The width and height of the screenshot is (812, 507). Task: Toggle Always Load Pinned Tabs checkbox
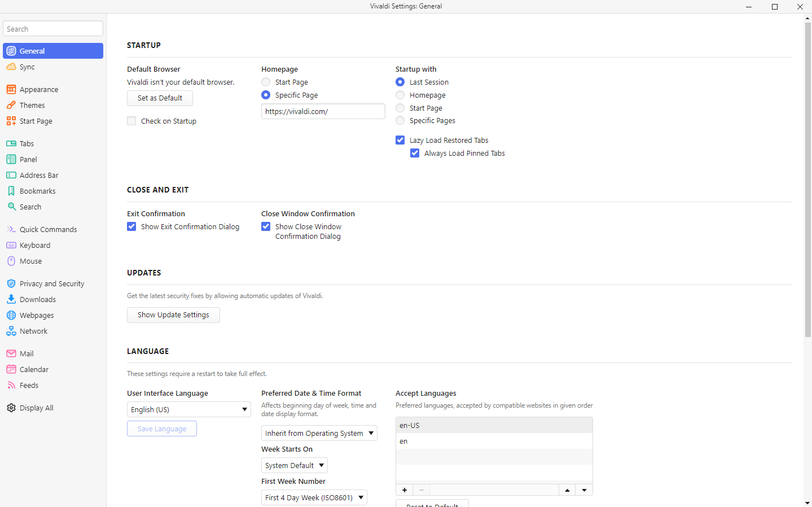(415, 153)
